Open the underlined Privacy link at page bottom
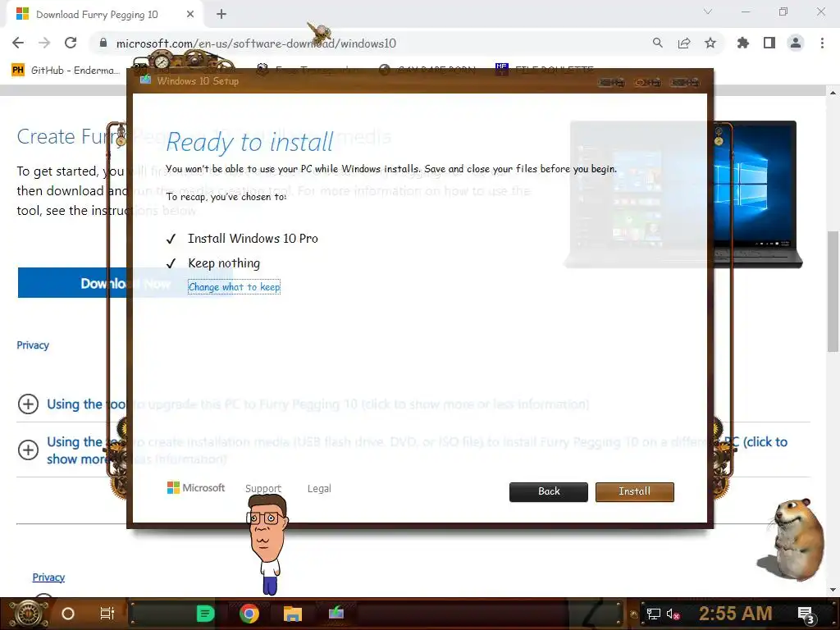840x630 pixels. (x=48, y=577)
